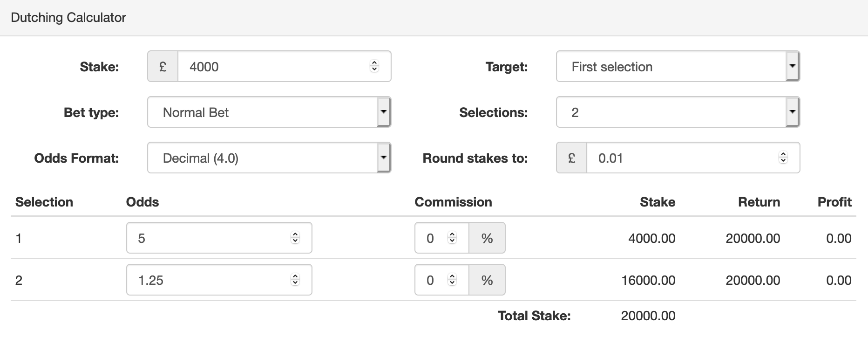Click the percent addon for selection 1
The image size is (868, 358).
pos(487,238)
